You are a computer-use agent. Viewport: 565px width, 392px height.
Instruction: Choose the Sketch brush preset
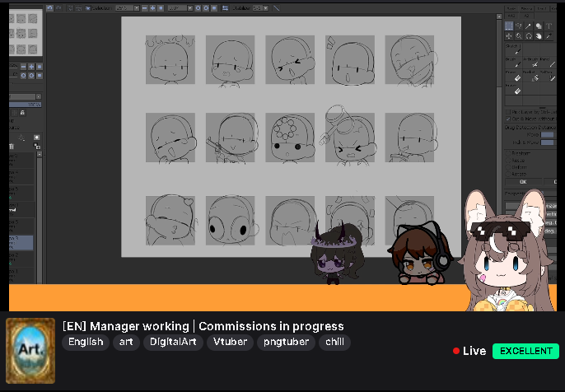point(513,49)
